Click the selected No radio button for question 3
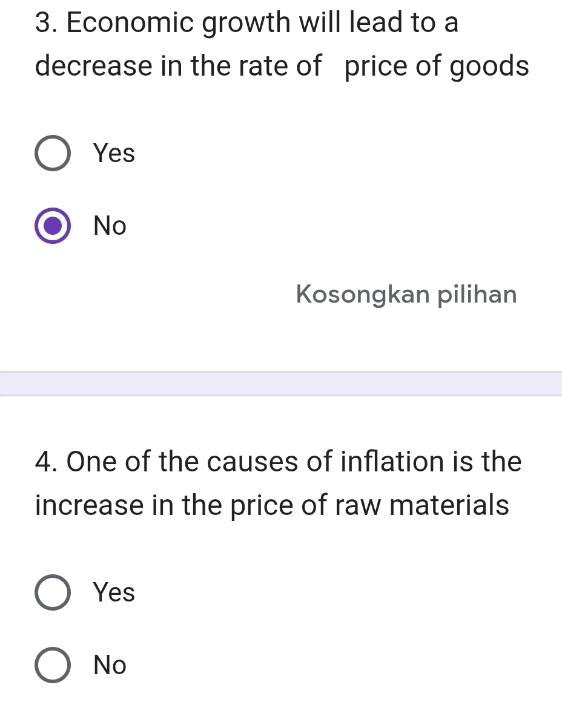Image resolution: width=562 pixels, height=728 pixels. 53,226
